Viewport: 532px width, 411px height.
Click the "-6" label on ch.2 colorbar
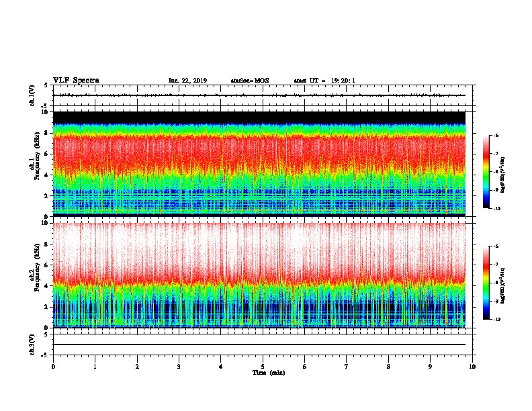coord(496,246)
